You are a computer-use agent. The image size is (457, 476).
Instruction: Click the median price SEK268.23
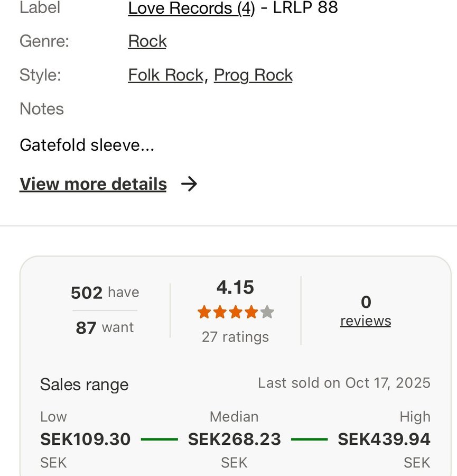pyautogui.click(x=235, y=439)
